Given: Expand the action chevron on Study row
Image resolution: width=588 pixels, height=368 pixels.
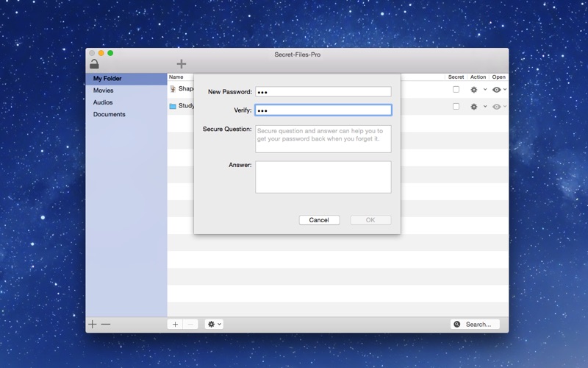Looking at the screenshot, I should click(x=485, y=106).
